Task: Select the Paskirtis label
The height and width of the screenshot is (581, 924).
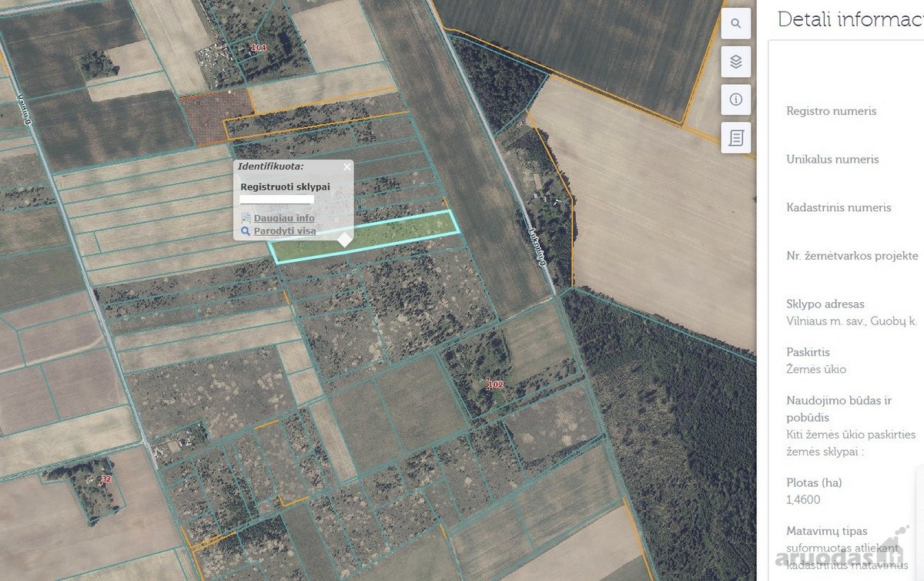Action: coord(808,352)
